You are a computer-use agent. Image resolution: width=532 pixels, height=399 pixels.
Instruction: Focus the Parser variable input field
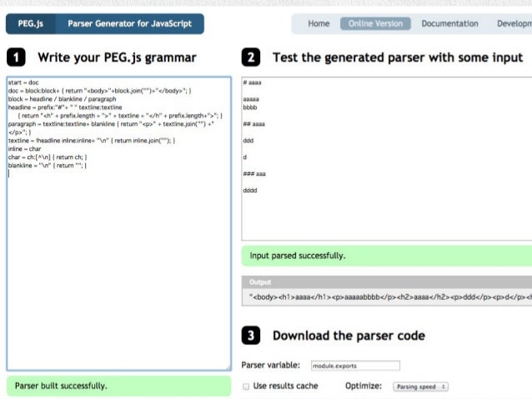[355, 366]
